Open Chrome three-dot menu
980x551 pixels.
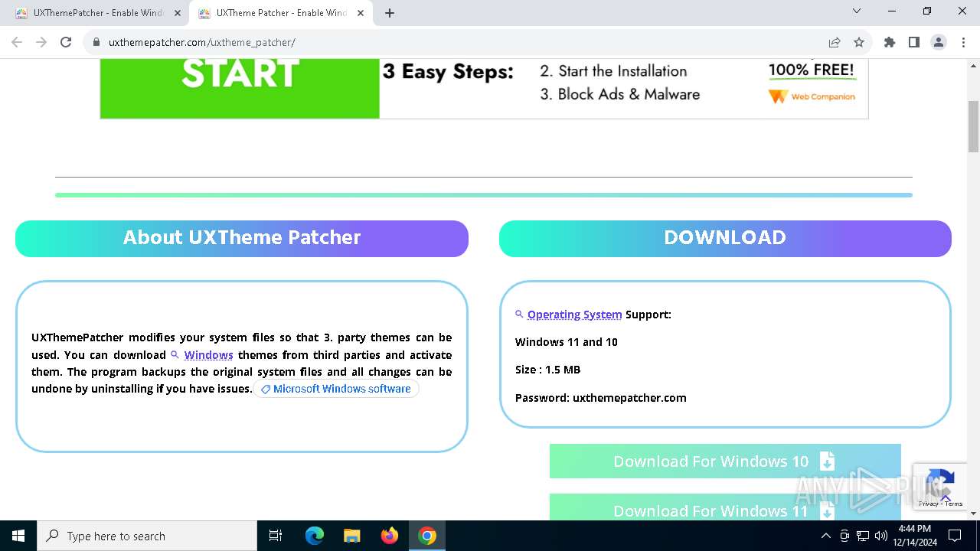pos(962,42)
